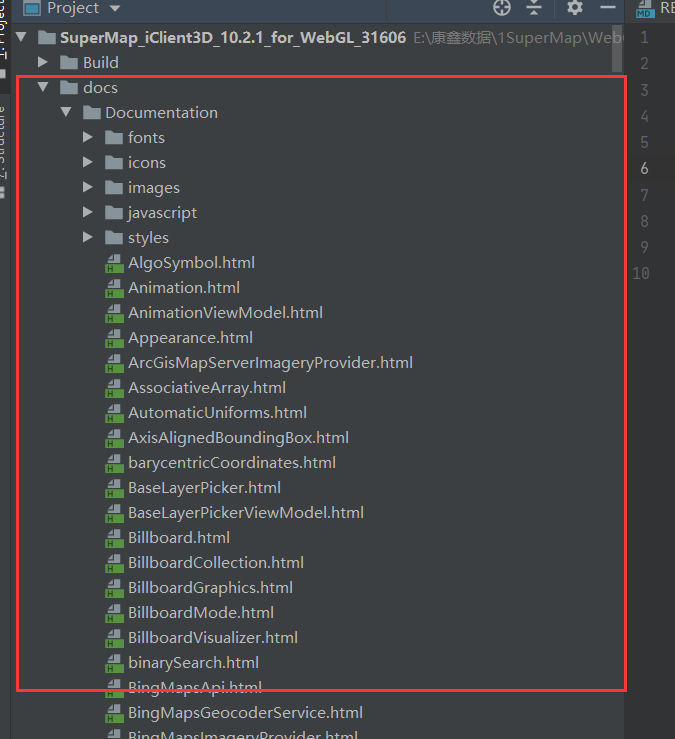Select the BaseLayerPickerViewModel.html file
The image size is (675, 739).
[x=246, y=513]
